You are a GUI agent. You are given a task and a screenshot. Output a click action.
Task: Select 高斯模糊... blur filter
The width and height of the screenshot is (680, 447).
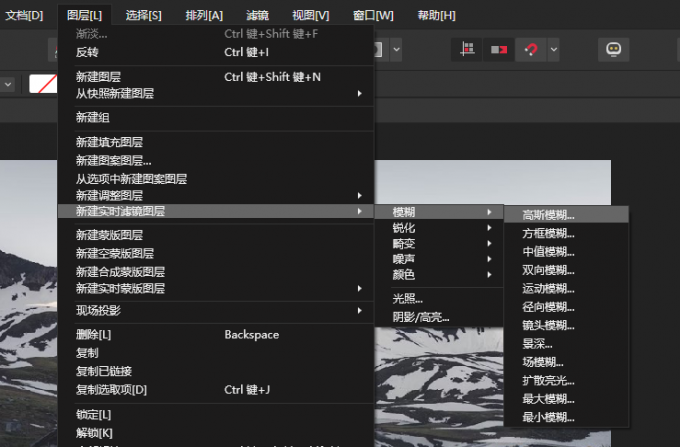pyautogui.click(x=566, y=215)
